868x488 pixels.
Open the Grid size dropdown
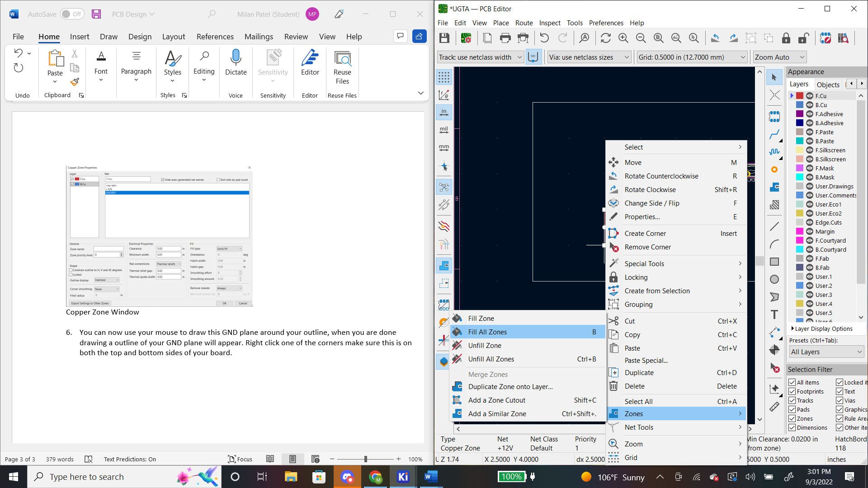(691, 57)
